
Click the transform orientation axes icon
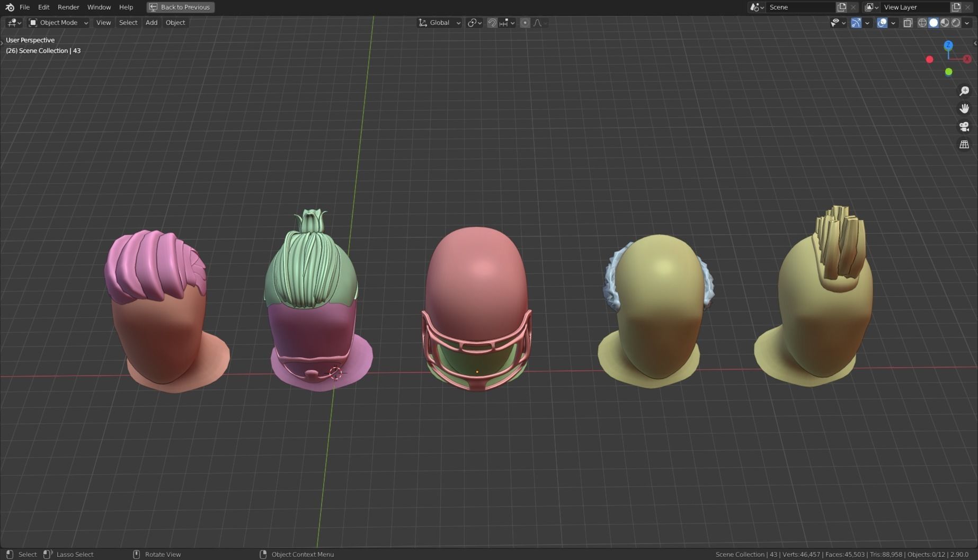click(x=423, y=23)
